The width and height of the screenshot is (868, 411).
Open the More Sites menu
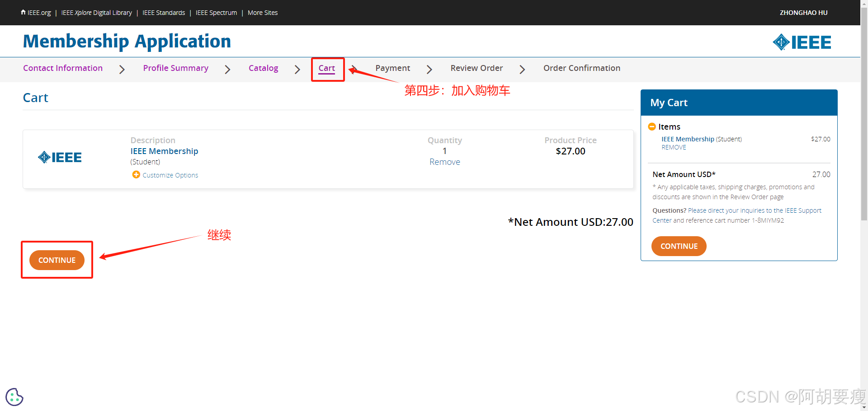[x=263, y=13]
